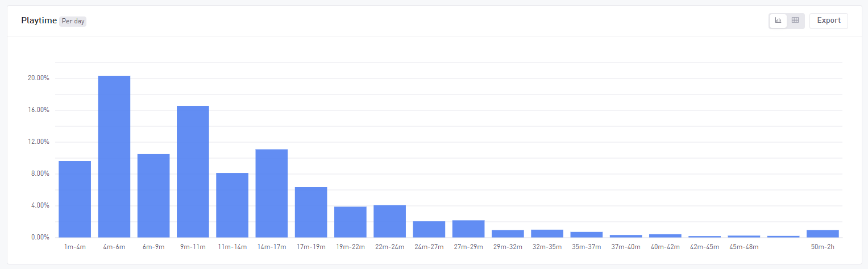Choose the 19m-22m bar
This screenshot has width=868, height=269.
350,222
